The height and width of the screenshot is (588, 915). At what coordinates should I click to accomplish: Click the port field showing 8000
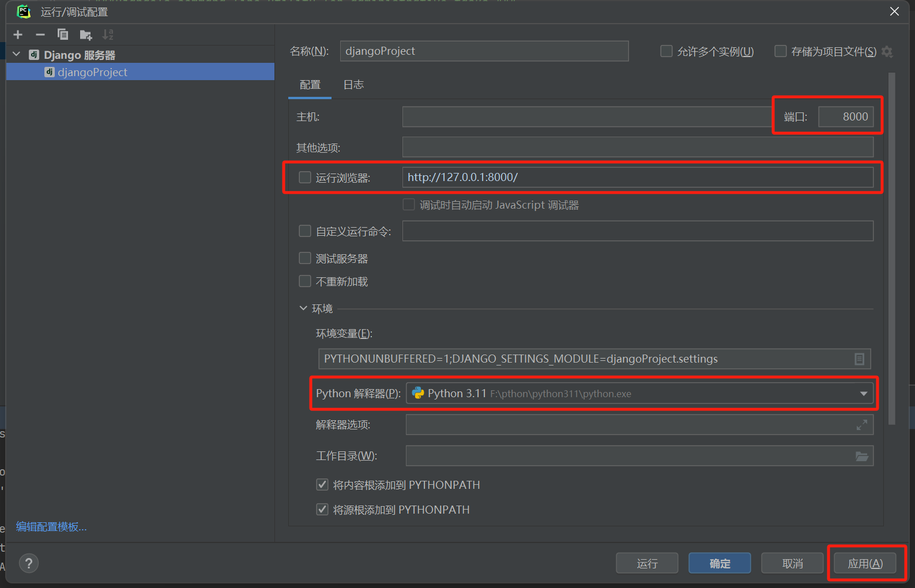point(846,117)
